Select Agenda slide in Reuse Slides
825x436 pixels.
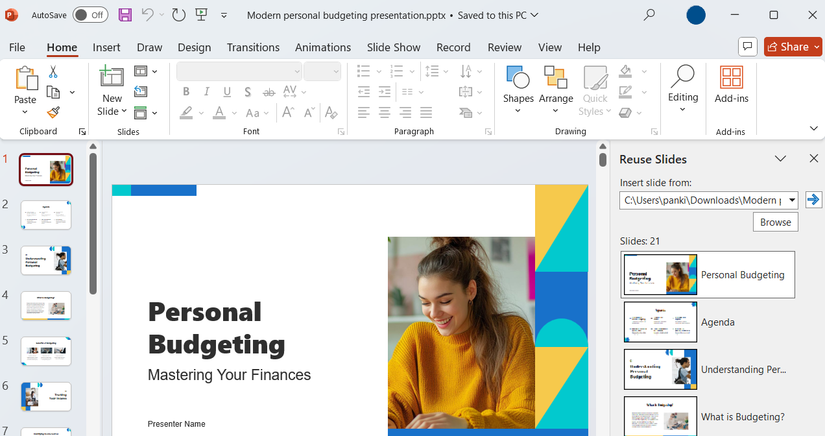tap(709, 322)
